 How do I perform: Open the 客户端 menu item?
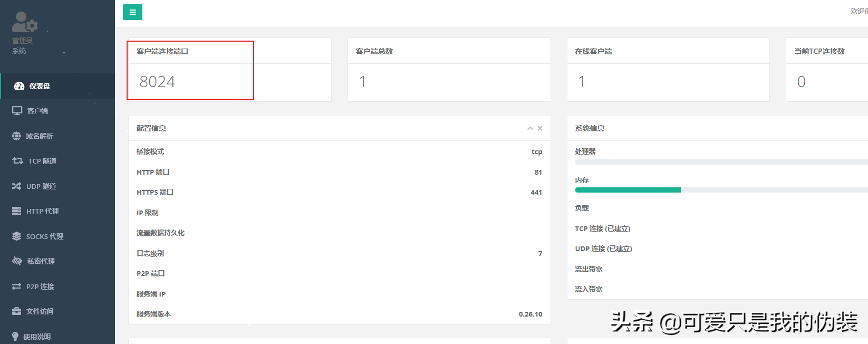point(57,111)
